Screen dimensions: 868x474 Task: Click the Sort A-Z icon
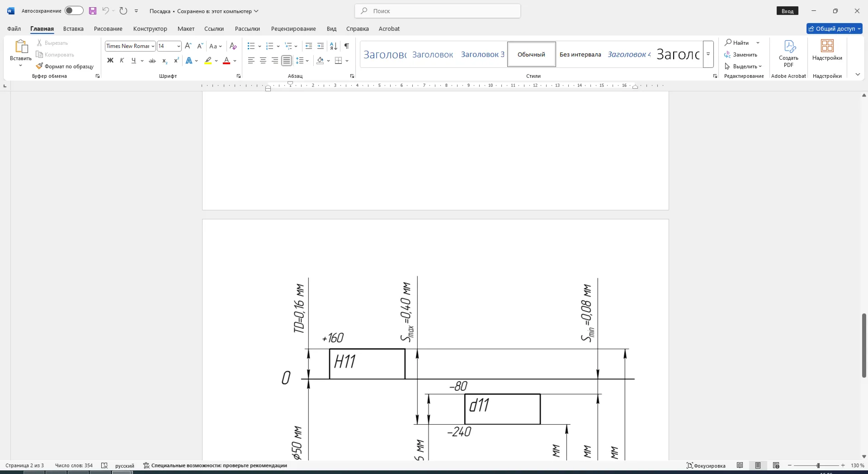334,46
